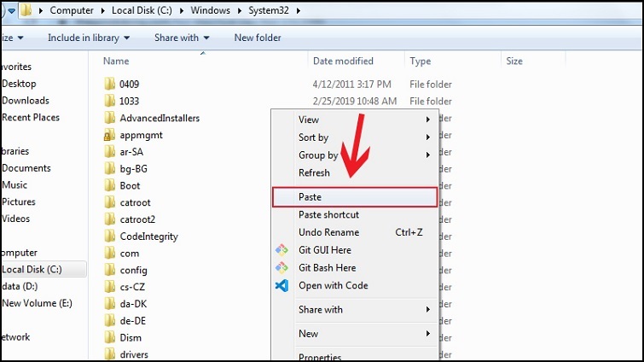Open the Share with toolbar dropdown

[181, 38]
